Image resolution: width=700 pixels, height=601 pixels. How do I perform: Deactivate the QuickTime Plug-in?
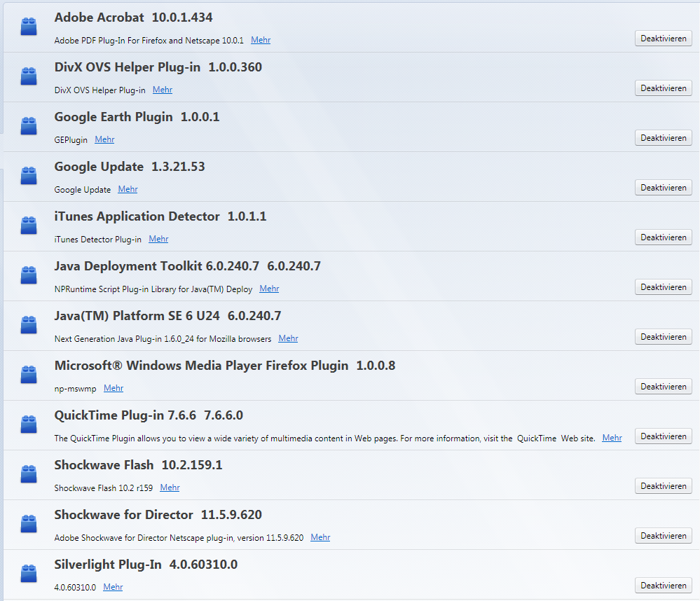point(664,436)
